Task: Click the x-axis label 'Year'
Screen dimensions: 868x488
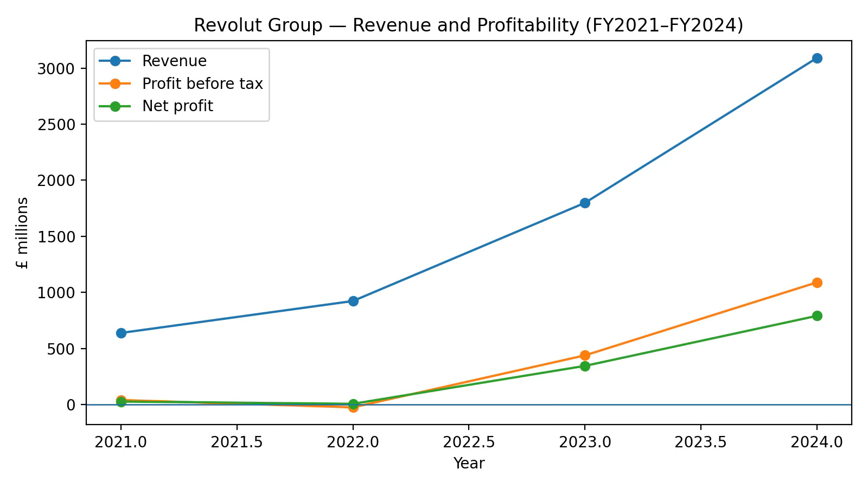Action: (x=469, y=464)
